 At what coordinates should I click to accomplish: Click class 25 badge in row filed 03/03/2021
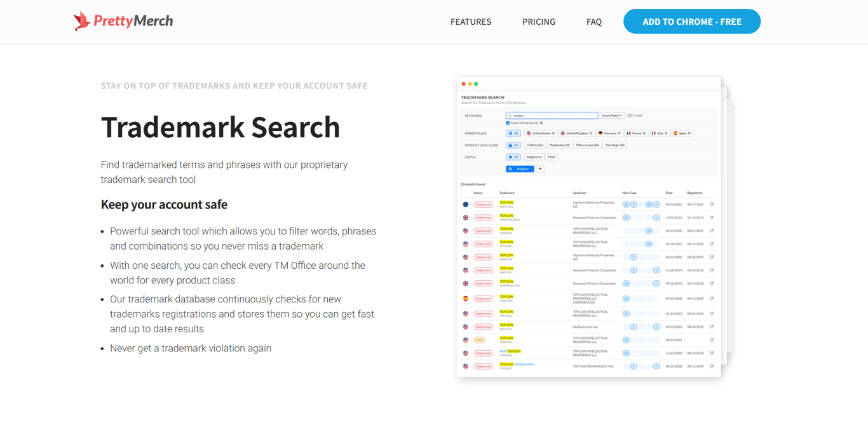pyautogui.click(x=626, y=205)
